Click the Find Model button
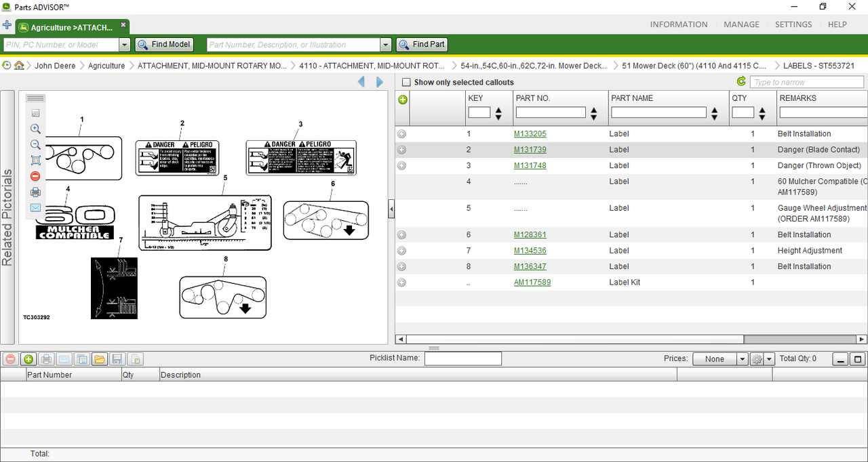This screenshot has width=868, height=462. point(165,45)
